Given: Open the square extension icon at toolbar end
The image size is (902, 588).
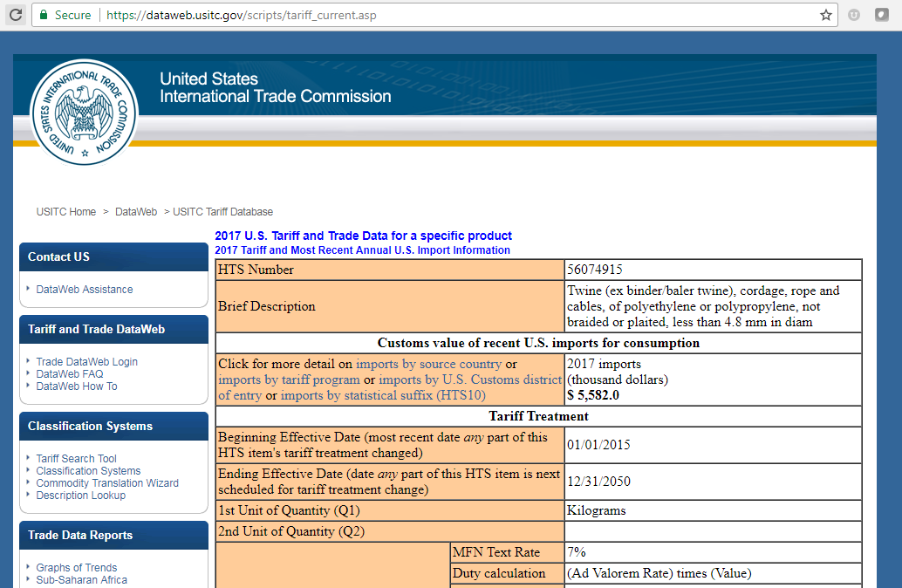Looking at the screenshot, I should tap(882, 15).
